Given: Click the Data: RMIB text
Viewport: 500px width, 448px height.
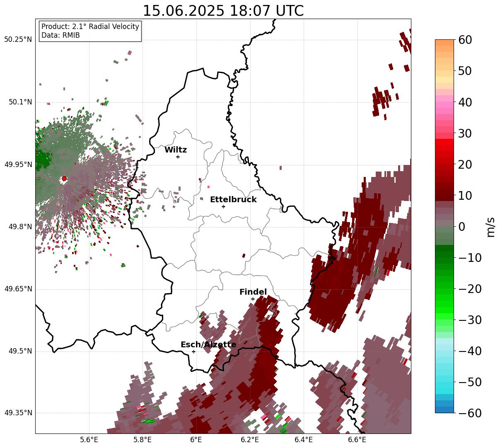Looking at the screenshot, I should pyautogui.click(x=60, y=35).
